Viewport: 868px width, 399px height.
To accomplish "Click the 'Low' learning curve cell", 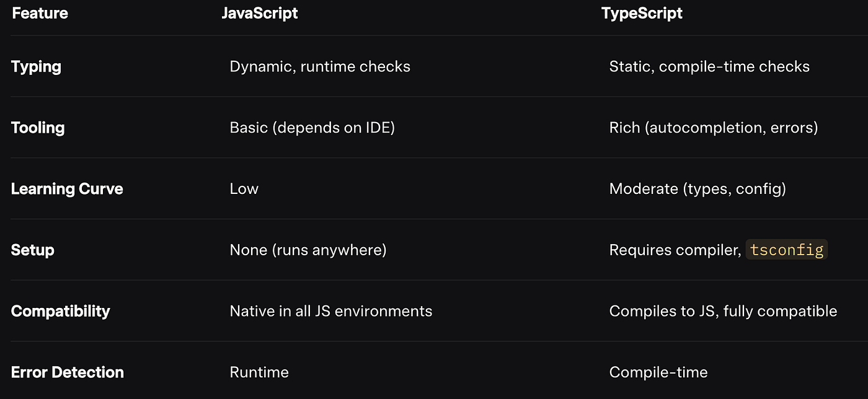I will (244, 189).
